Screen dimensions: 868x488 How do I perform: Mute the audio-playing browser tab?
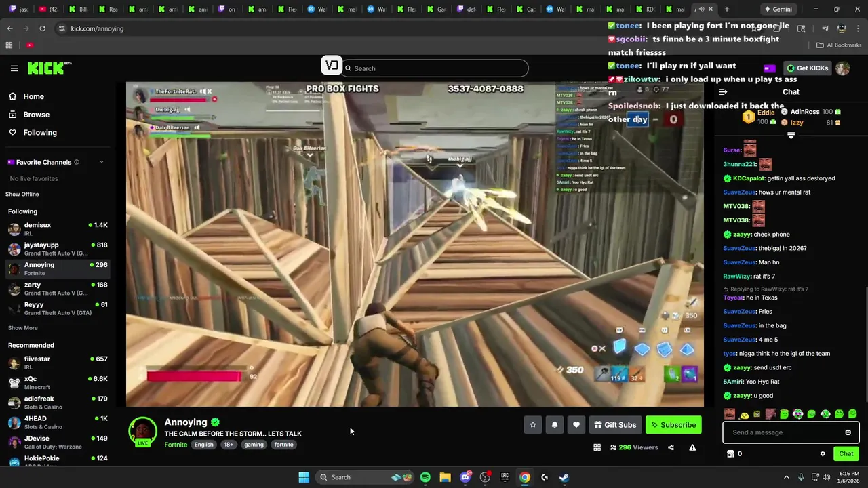(x=701, y=9)
